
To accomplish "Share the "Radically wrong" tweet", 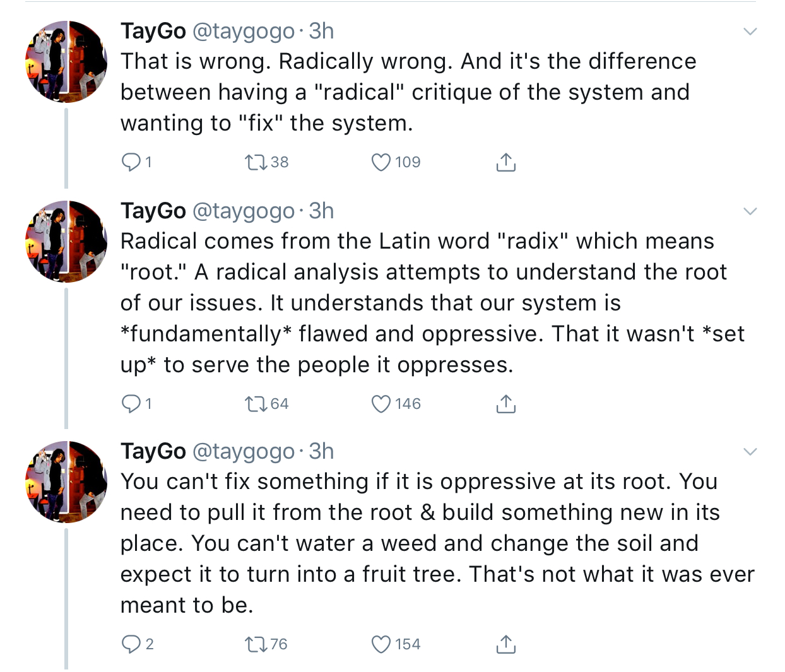I will [x=506, y=162].
